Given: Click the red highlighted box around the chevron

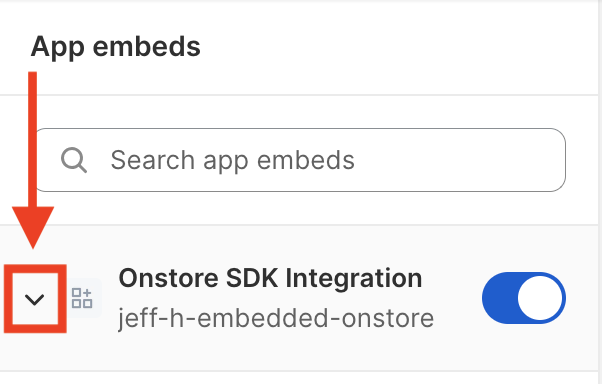Looking at the screenshot, I should click(35, 298).
